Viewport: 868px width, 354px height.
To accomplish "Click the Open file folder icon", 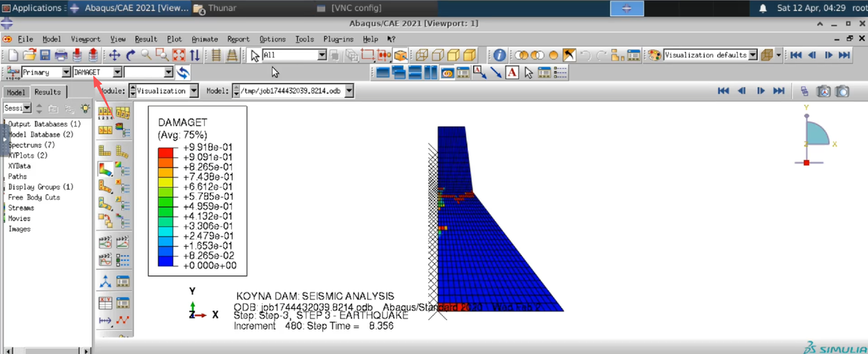I will click(x=29, y=55).
